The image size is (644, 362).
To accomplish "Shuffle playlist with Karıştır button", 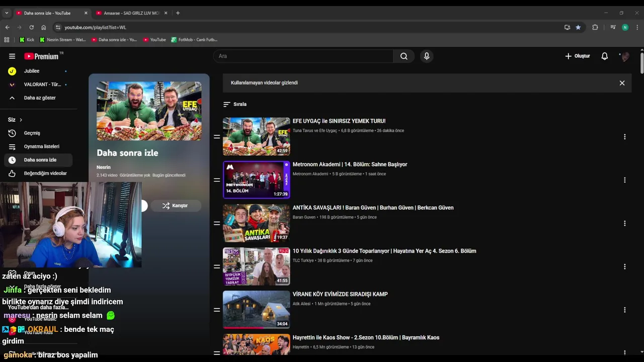I will tap(176, 206).
